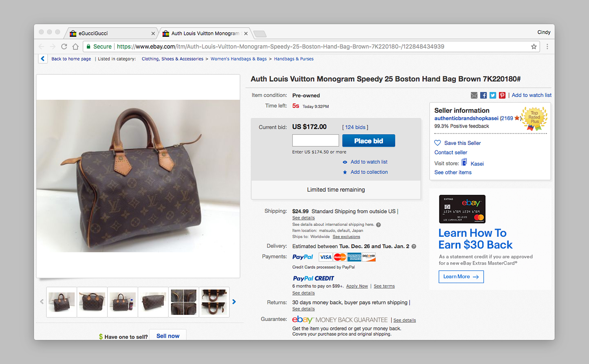Bookmark page with star icon
Screen dimensions: 589x364
(534, 47)
